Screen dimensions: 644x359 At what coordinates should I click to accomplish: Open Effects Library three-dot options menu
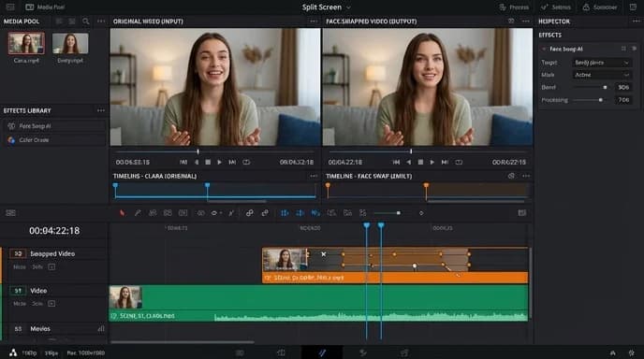[x=101, y=110]
